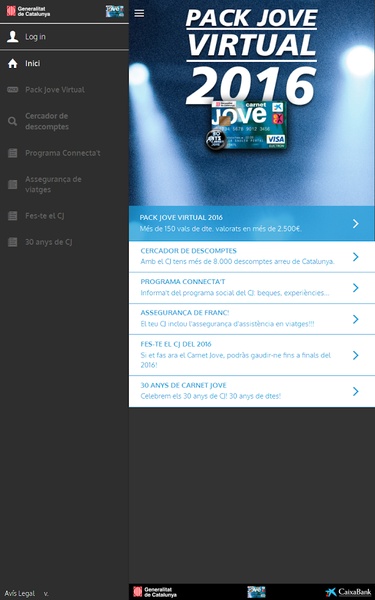
Task: Click Generalitat de Catalunya logo in footer
Action: tap(155, 592)
